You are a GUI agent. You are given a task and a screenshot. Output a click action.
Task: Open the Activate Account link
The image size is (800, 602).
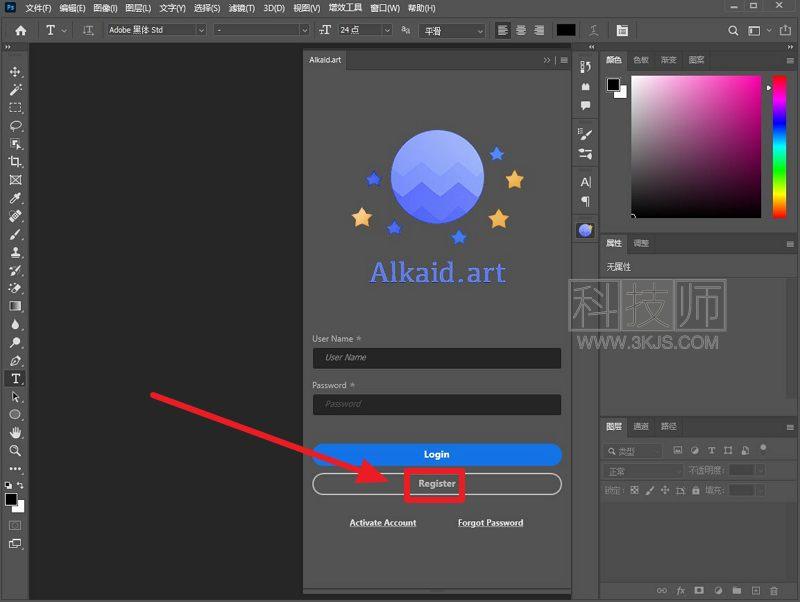click(x=383, y=522)
